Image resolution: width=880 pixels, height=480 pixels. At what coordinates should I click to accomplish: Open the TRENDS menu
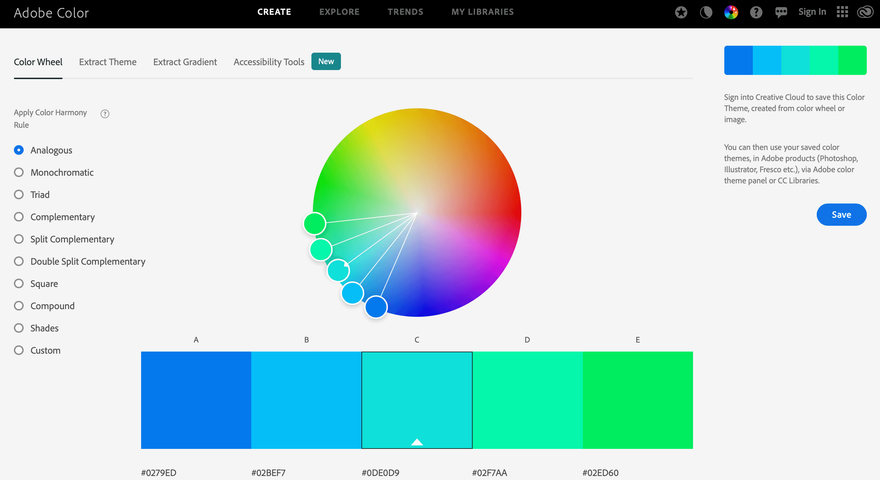tap(405, 12)
